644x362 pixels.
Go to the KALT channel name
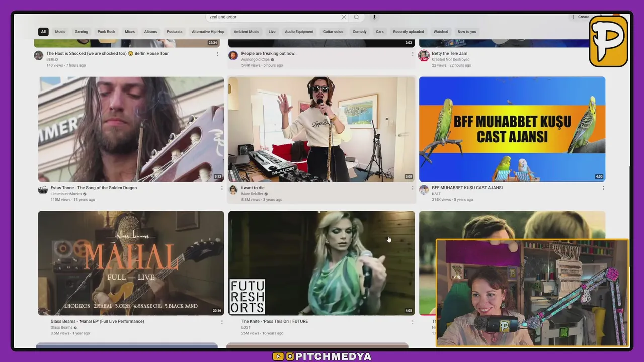(x=436, y=194)
